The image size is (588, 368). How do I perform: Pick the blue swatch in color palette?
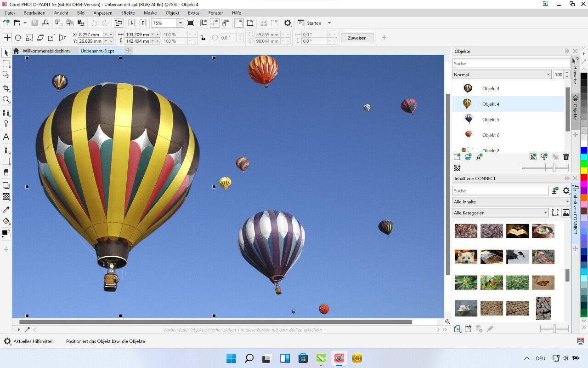584,150
